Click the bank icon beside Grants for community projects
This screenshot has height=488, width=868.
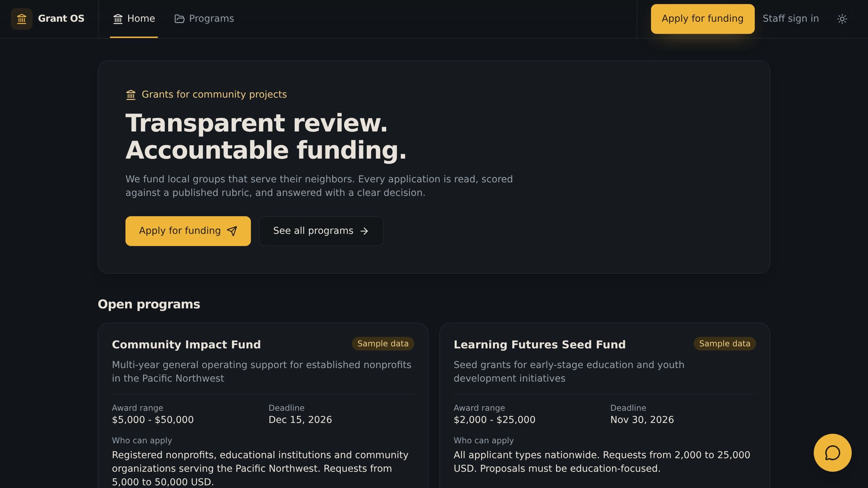131,95
